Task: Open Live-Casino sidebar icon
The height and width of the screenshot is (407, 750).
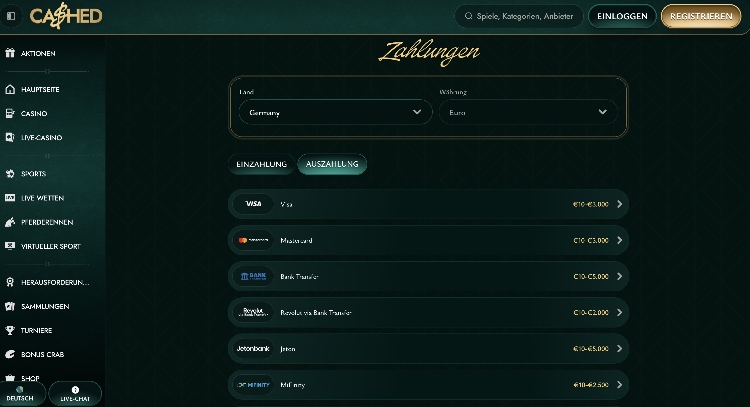Action: [x=10, y=137]
